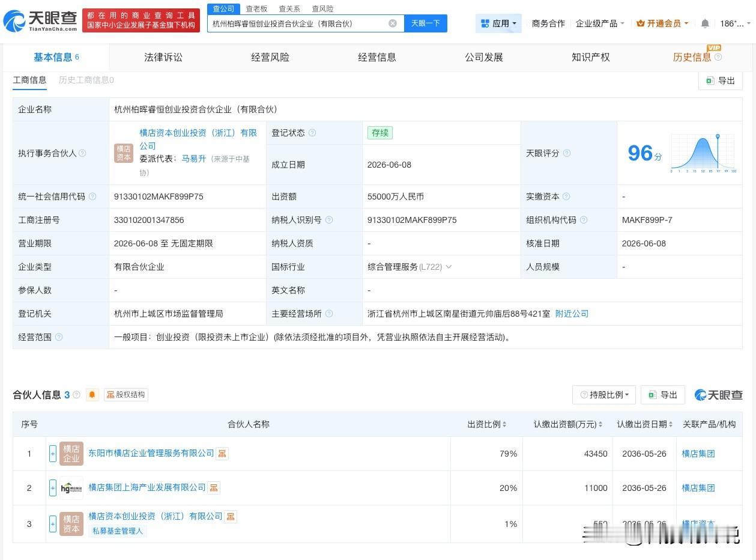The height and width of the screenshot is (560, 756).
Task: Expand partner row 3 with plus button
Action: pos(53,523)
